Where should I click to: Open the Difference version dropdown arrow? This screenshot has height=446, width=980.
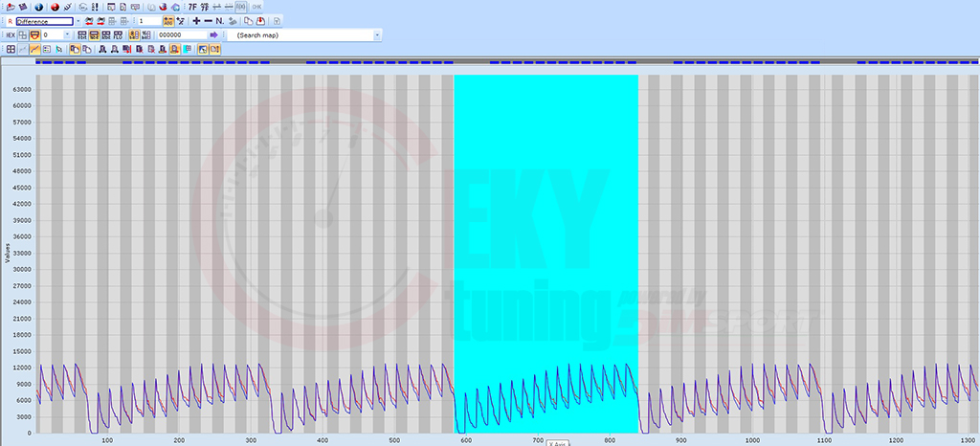78,21
